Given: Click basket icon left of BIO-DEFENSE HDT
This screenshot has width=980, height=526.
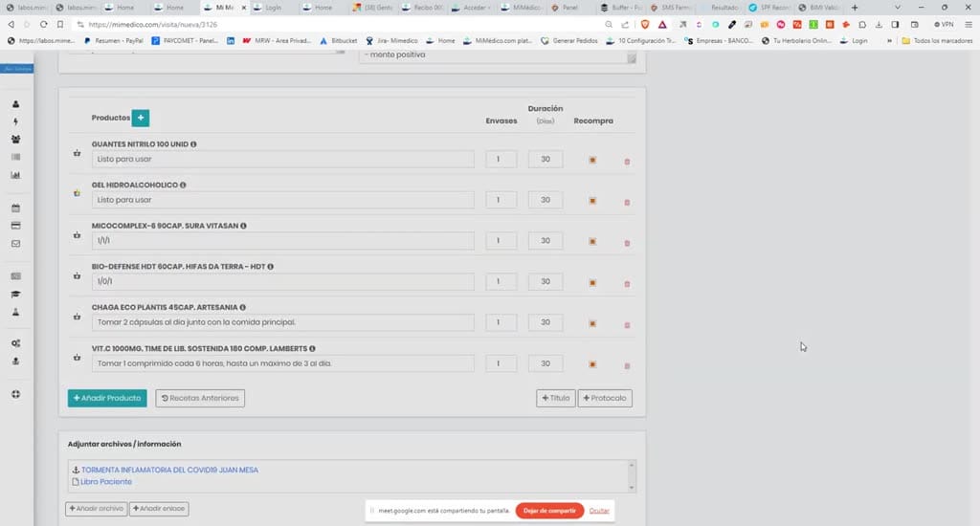Looking at the screenshot, I should (77, 276).
